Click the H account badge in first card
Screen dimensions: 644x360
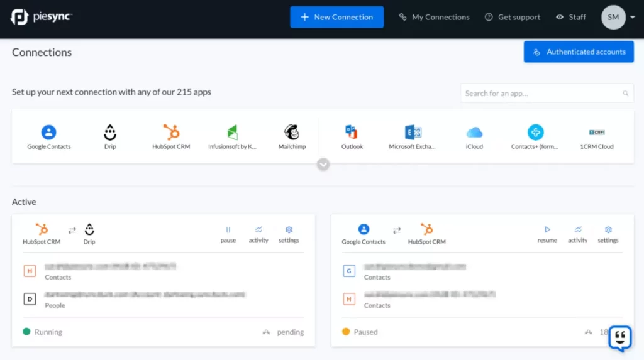coord(30,271)
